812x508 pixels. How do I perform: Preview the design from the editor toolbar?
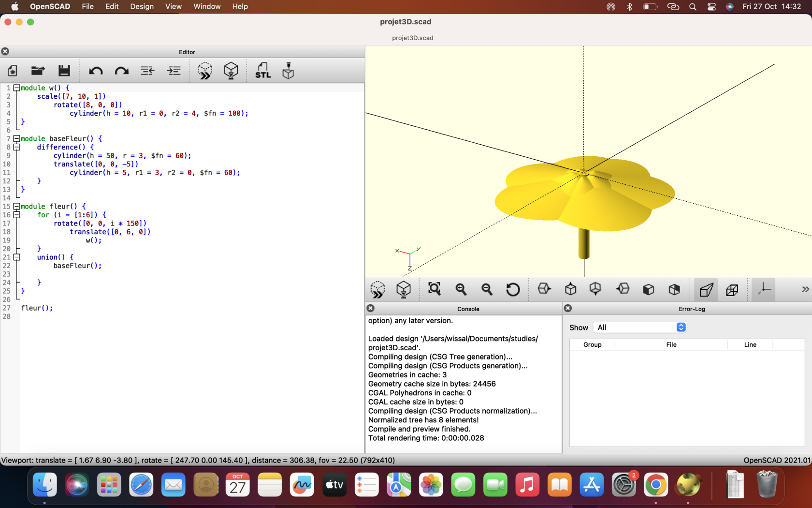point(205,71)
